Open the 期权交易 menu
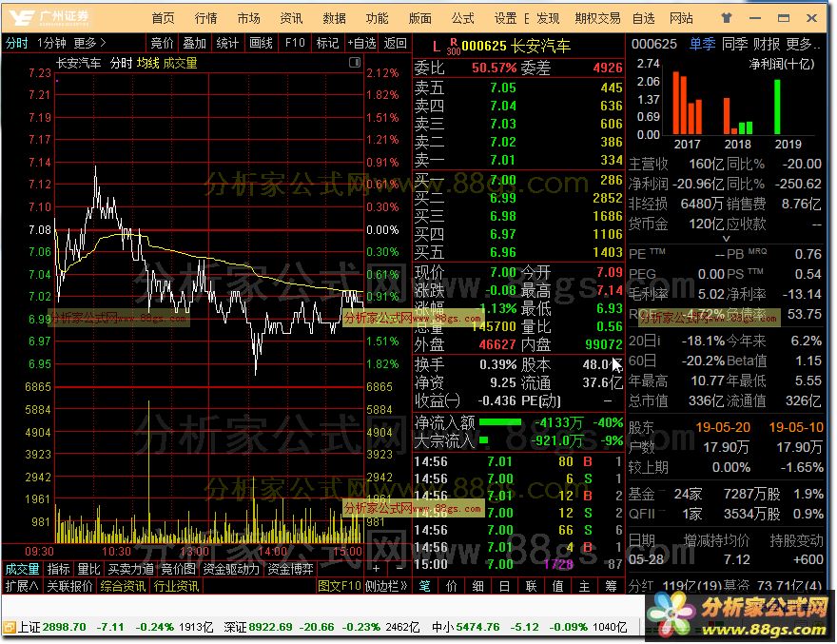Screen dimensions: 837x644 [597, 18]
